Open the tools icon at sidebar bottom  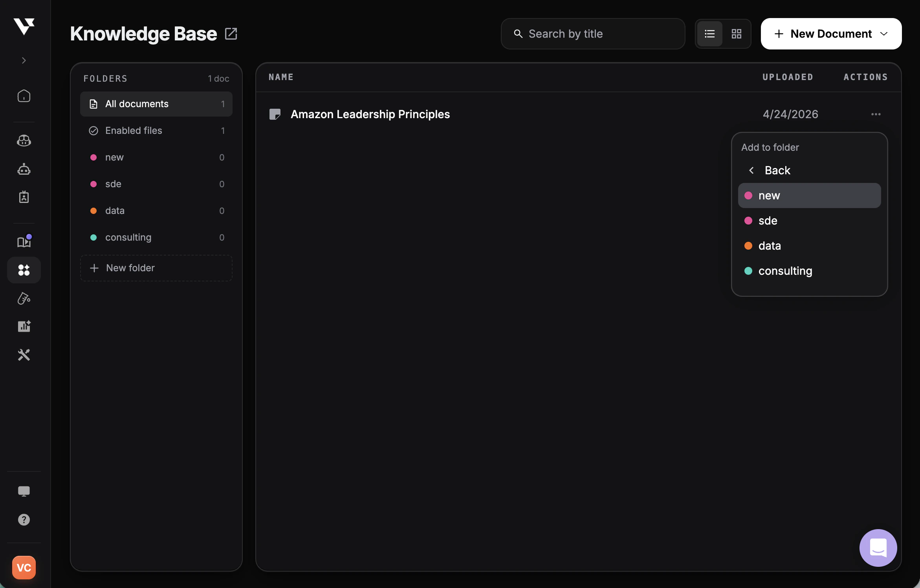24,355
